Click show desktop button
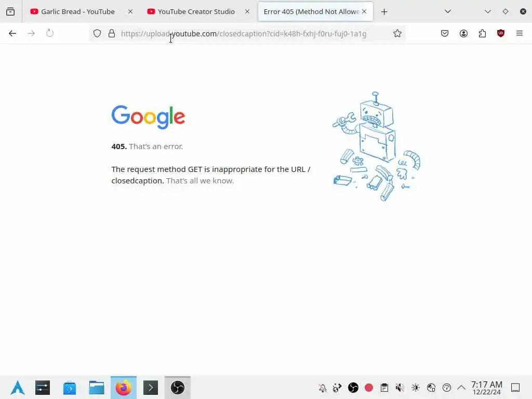The width and height of the screenshot is (532, 399). coord(515,388)
